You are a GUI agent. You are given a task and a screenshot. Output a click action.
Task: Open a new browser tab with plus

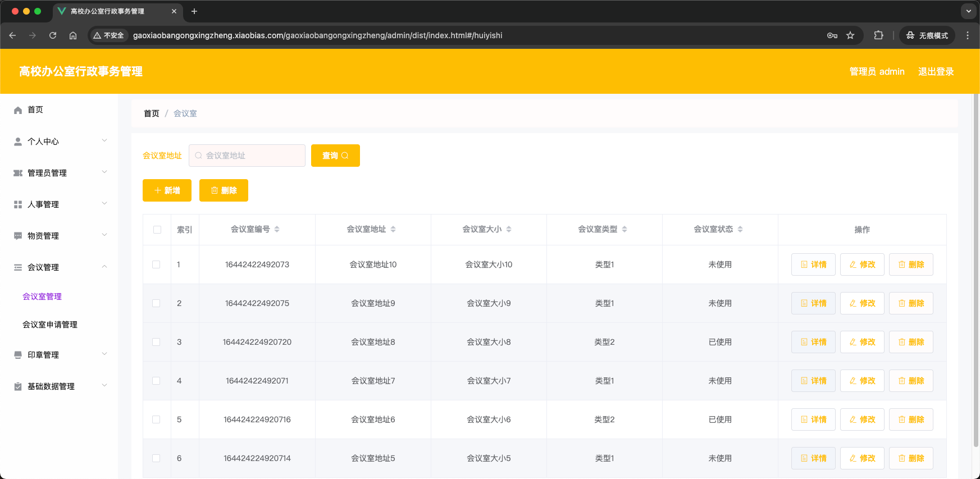tap(194, 11)
